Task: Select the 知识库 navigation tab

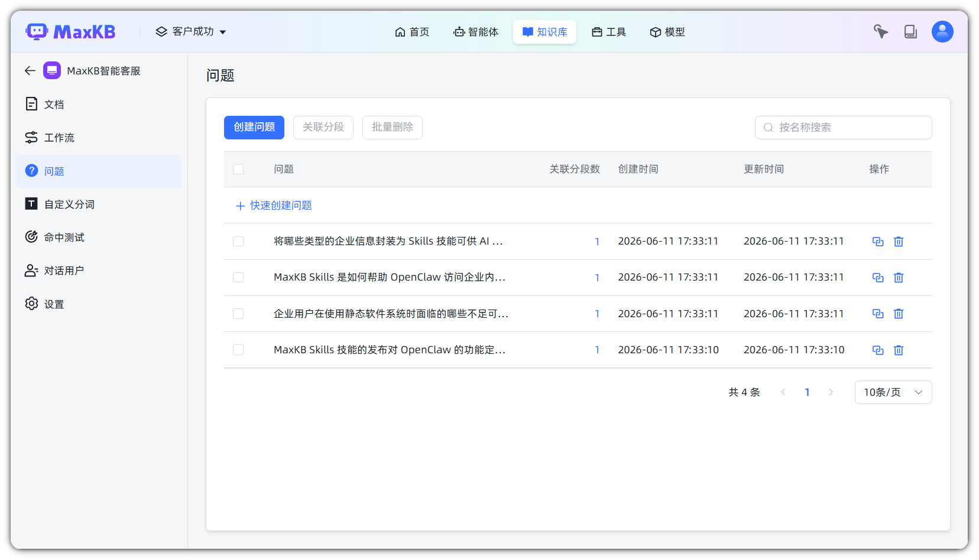Action: [x=544, y=32]
